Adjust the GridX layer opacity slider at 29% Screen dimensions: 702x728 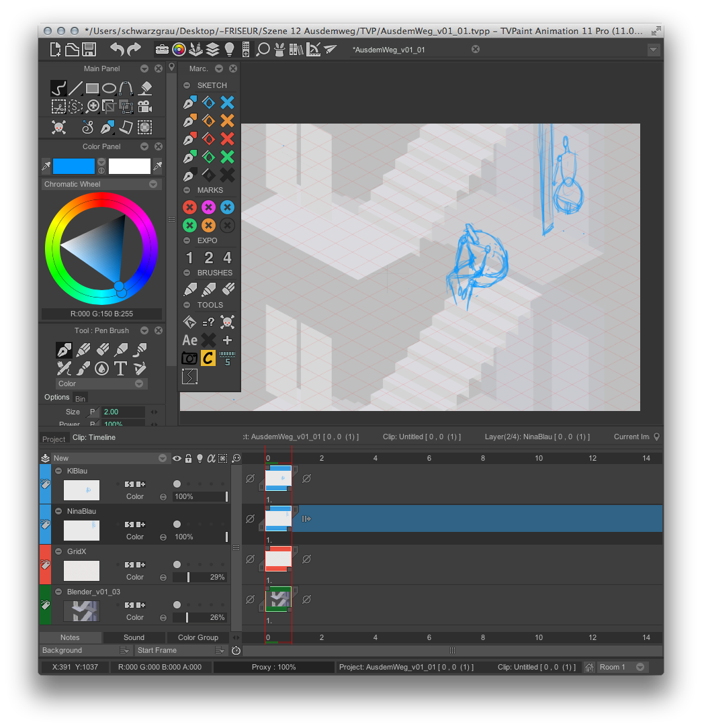[201, 577]
